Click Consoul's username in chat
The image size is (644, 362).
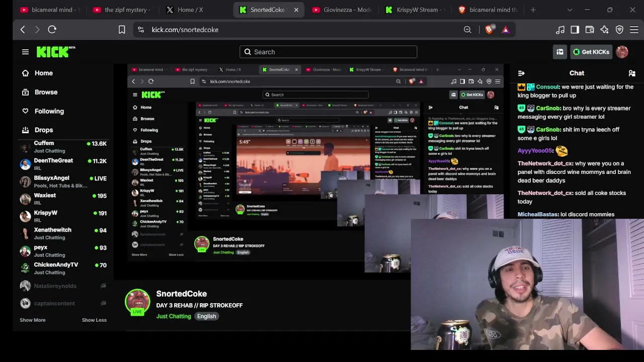point(547,87)
